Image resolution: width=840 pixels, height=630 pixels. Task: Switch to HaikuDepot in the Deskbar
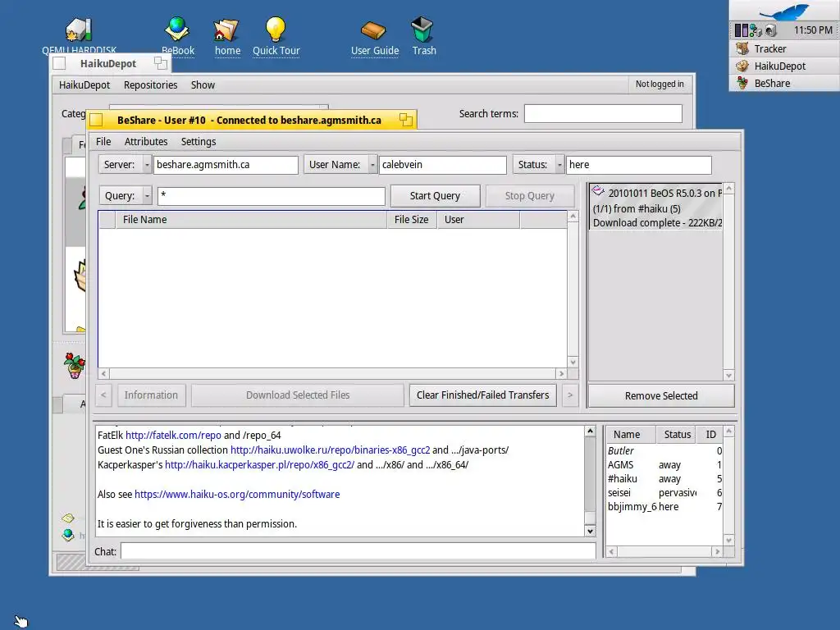(784, 66)
